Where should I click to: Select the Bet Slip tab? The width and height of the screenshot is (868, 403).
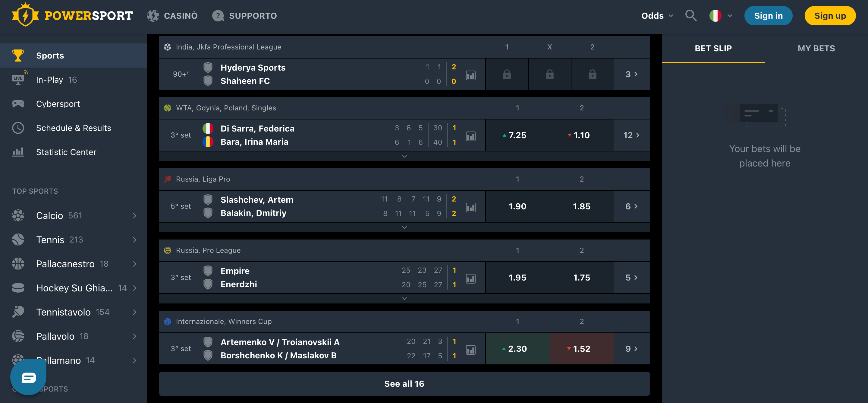click(713, 48)
